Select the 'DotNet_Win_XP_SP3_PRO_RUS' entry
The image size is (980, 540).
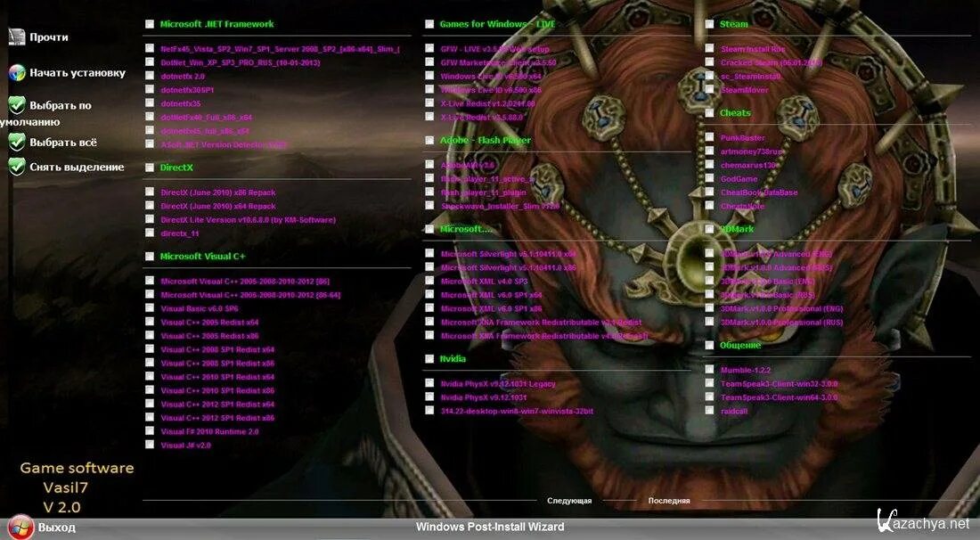coord(240,62)
